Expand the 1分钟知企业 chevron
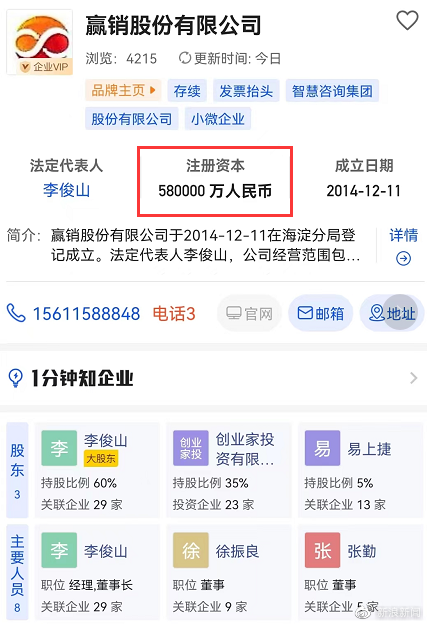 coord(413,378)
